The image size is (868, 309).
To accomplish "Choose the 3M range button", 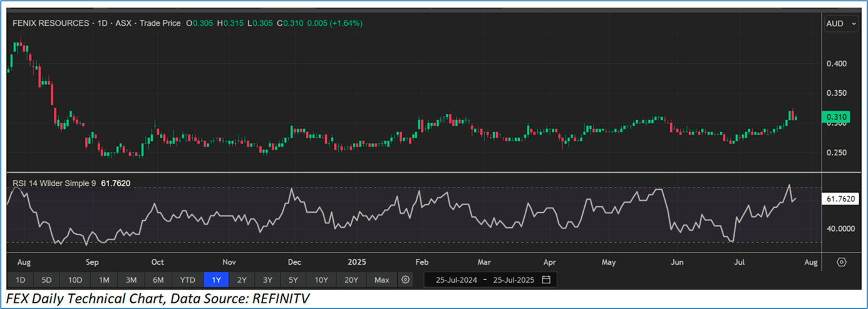I will pos(131,280).
